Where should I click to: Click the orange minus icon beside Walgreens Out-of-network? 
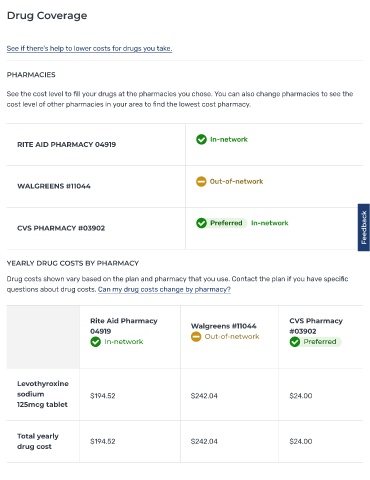[x=201, y=181]
